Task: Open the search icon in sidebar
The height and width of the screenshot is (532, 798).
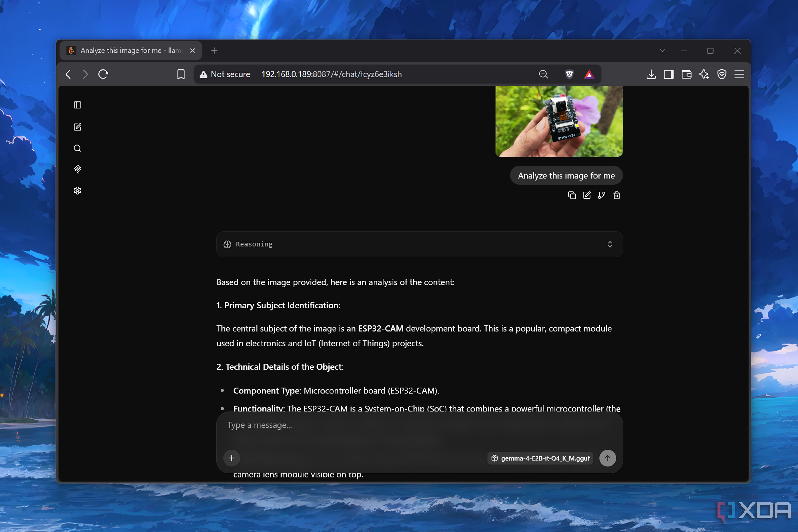Action: click(x=77, y=148)
